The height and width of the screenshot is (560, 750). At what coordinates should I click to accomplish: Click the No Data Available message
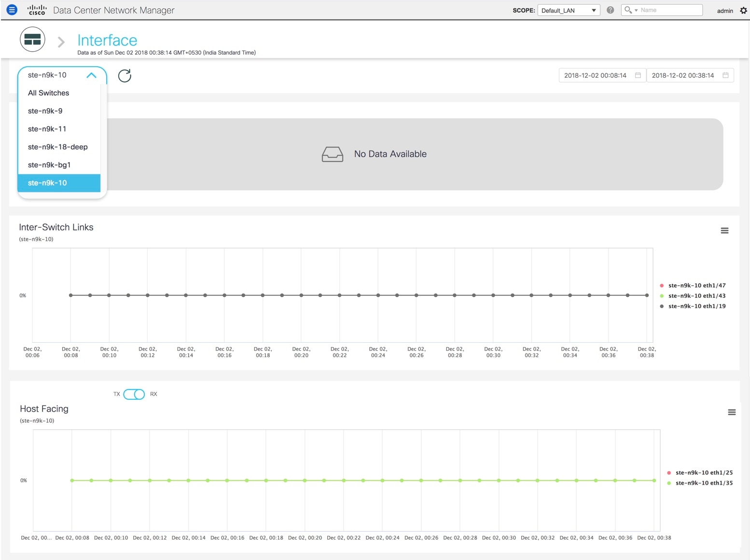tap(390, 154)
